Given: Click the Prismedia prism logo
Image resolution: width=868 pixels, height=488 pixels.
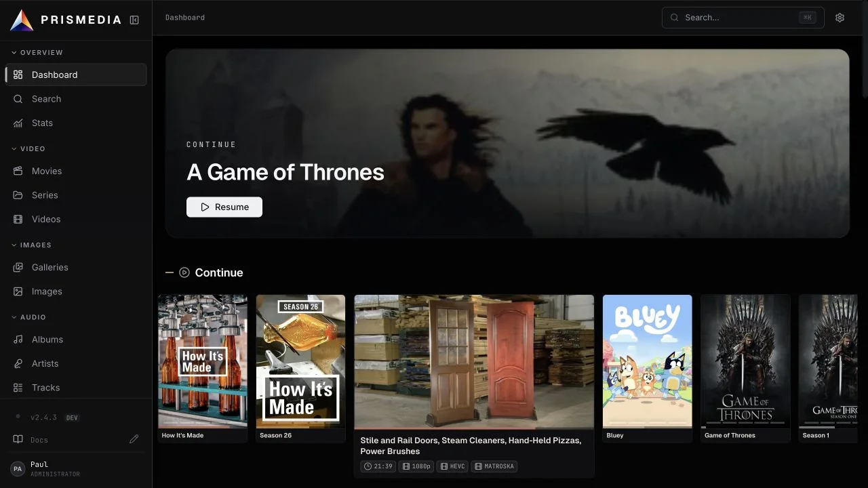Looking at the screenshot, I should coord(22,20).
